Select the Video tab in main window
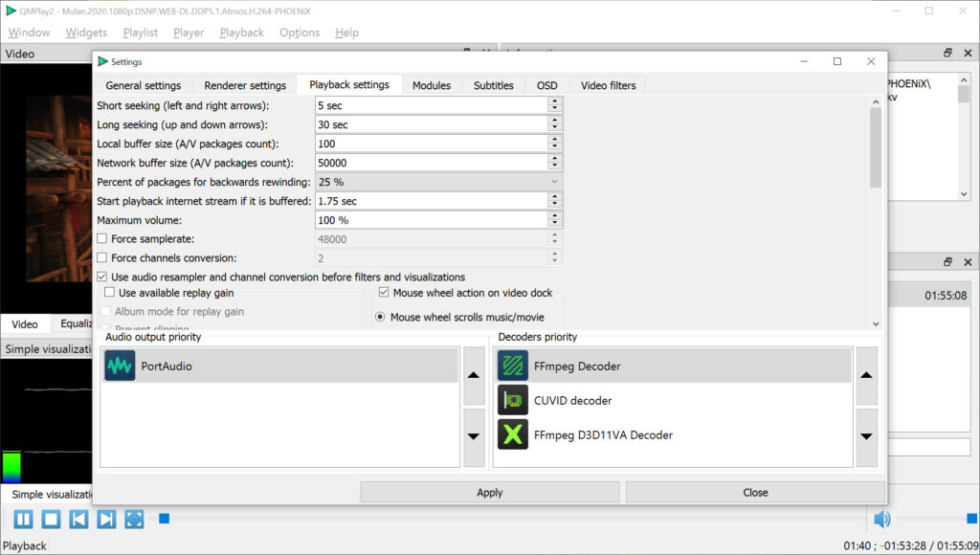Viewport: 980px width, 555px height. 24,323
